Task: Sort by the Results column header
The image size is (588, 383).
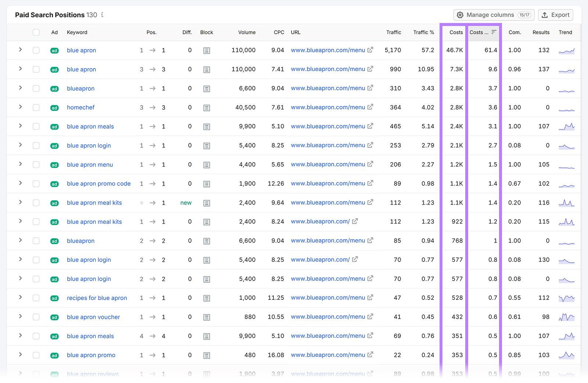Action: 541,32
